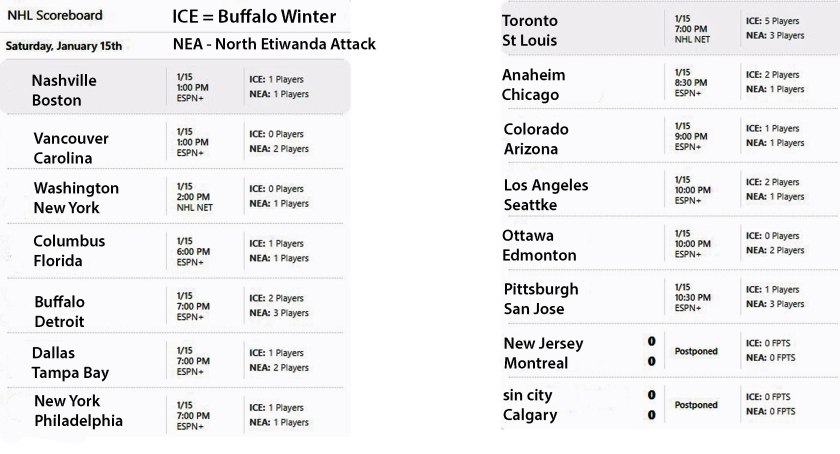
Task: Select Ottawa vs Edmonton game
Action: (670, 243)
